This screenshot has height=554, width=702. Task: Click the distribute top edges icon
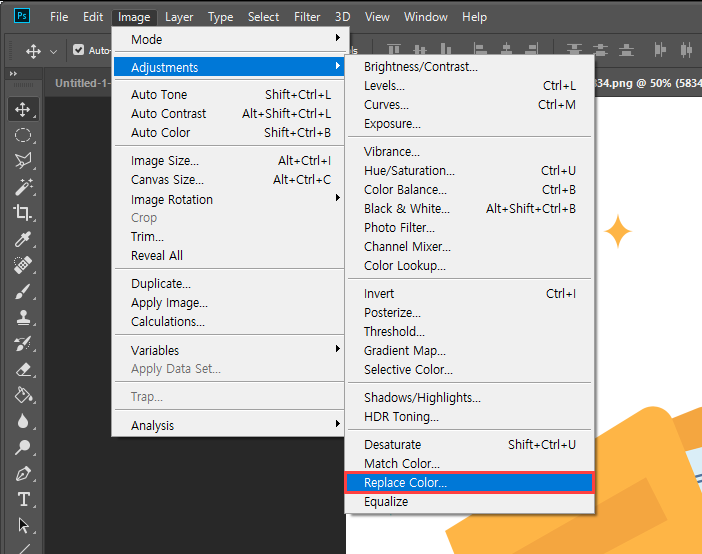click(x=574, y=50)
